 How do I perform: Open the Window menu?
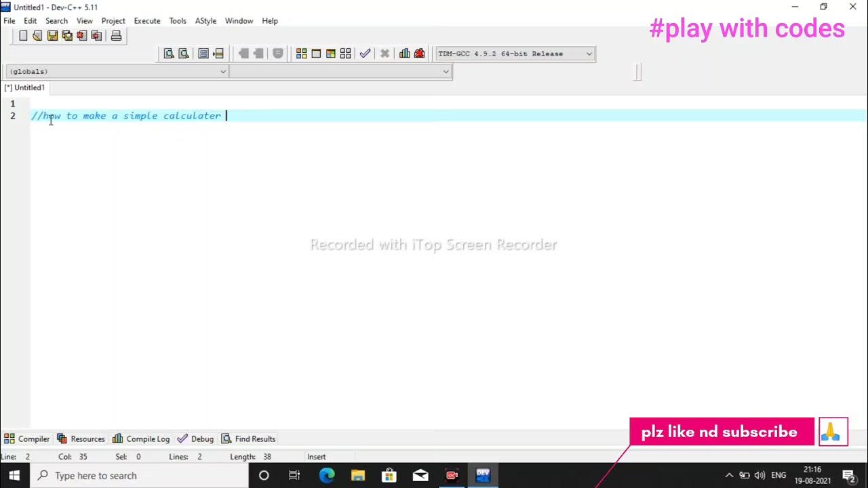(x=239, y=21)
